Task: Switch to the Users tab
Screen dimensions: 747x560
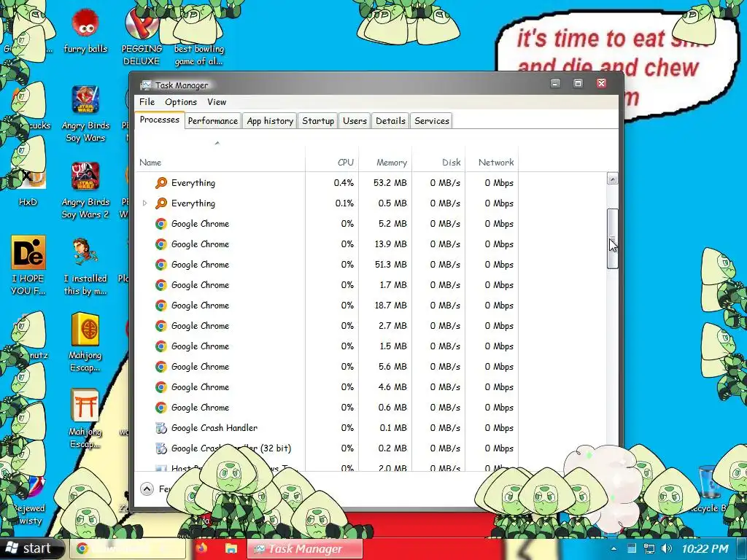Action: [355, 121]
